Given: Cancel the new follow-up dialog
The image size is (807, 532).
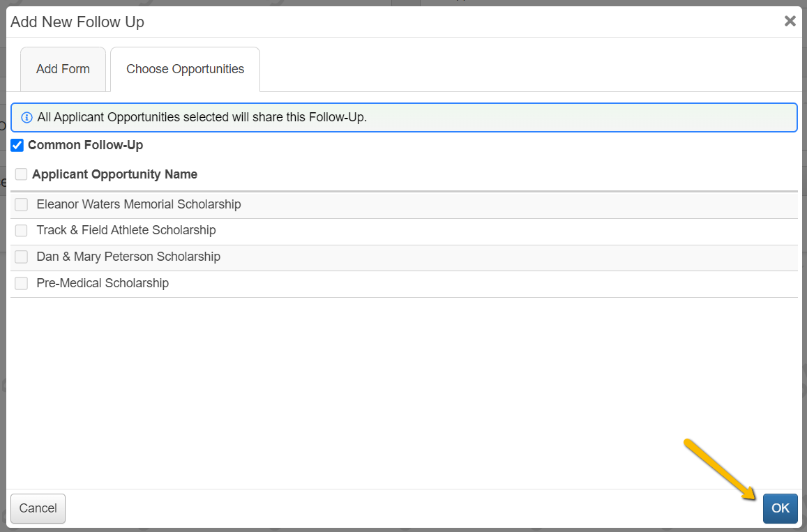Looking at the screenshot, I should click(38, 508).
